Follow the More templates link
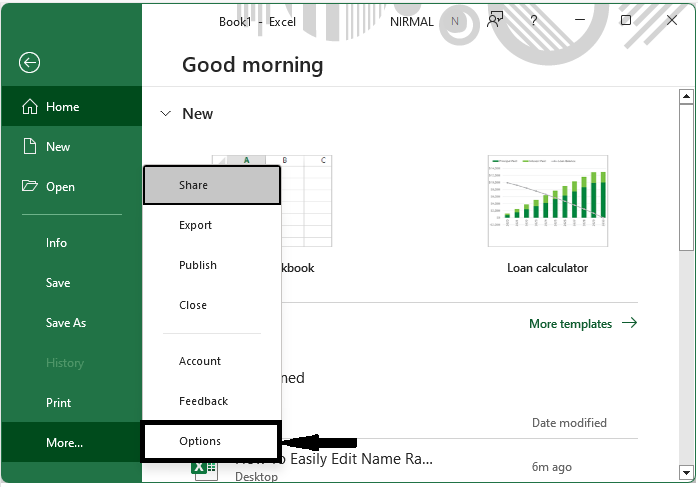 click(583, 324)
